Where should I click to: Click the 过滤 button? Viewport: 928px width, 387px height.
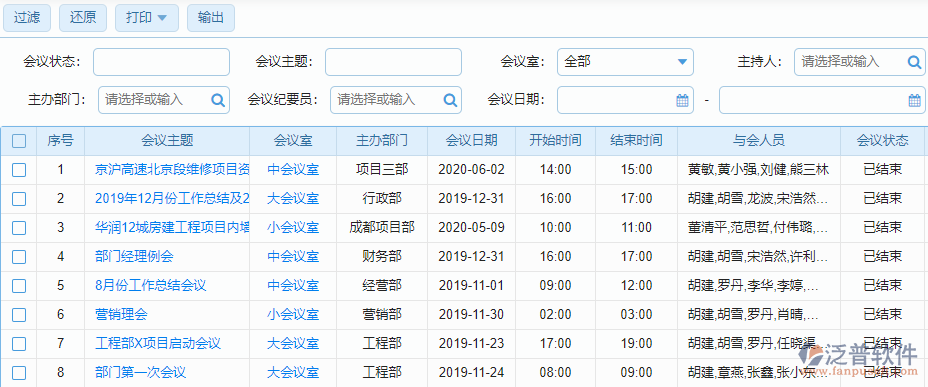pyautogui.click(x=27, y=17)
